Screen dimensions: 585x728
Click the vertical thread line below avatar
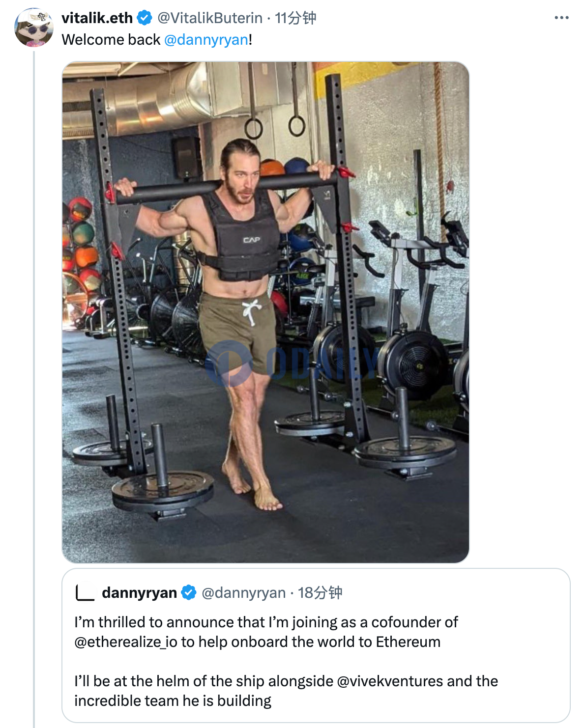pos(34,388)
